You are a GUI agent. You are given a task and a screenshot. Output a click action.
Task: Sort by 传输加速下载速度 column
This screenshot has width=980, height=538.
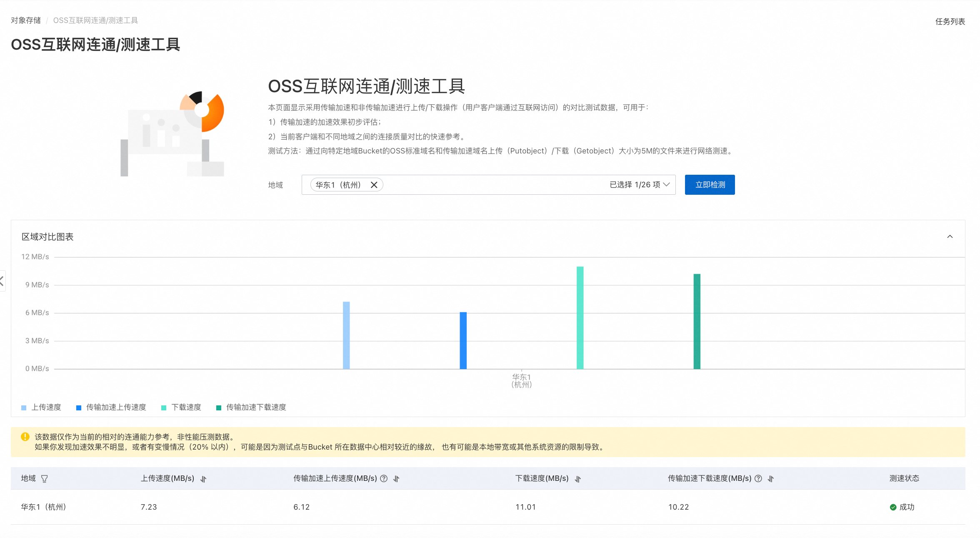pos(771,479)
